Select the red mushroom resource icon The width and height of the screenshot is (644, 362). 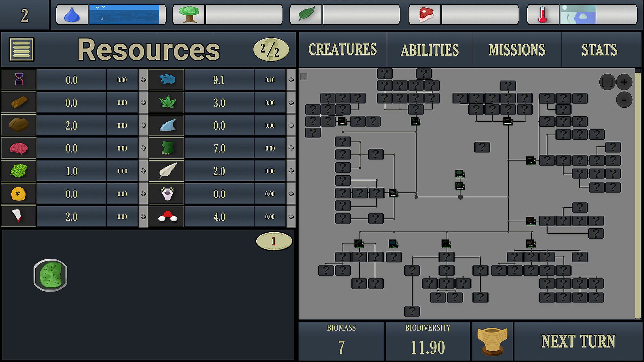pos(167,217)
